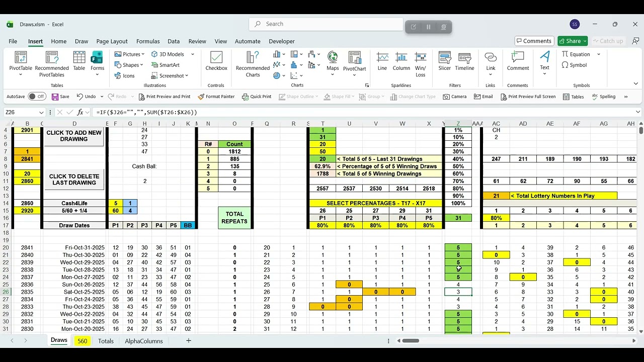Open Maps chart button
The image size is (644, 362).
point(333,64)
